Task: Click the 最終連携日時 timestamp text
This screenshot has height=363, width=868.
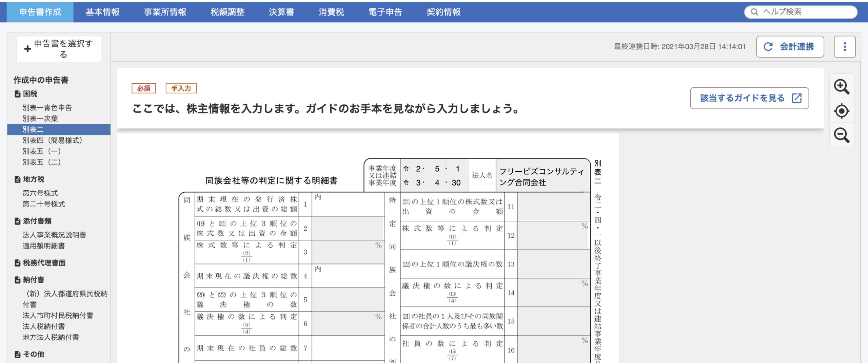Action: point(680,47)
